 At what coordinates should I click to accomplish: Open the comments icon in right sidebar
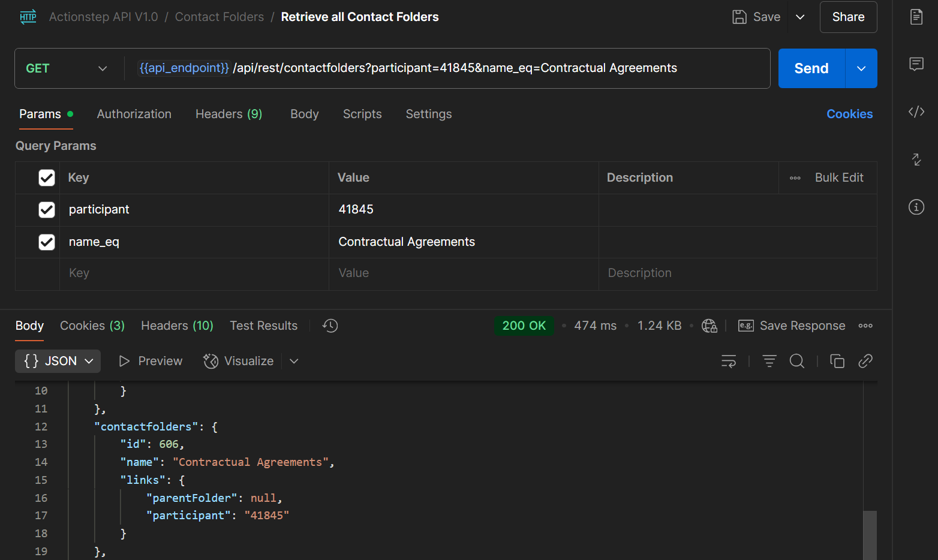coord(916,64)
